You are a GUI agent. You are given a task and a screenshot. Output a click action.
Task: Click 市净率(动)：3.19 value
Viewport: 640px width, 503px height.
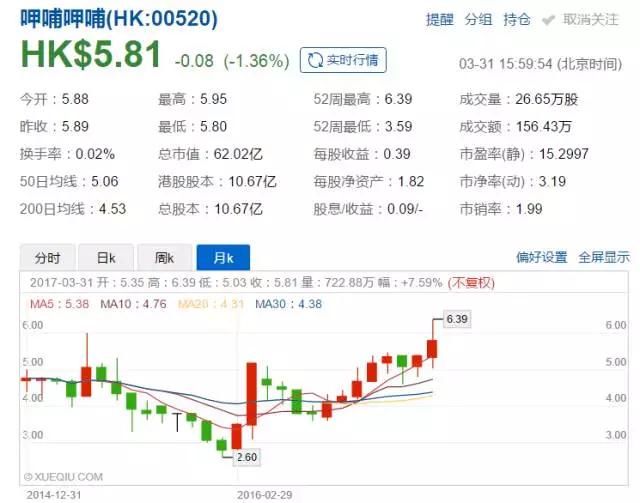click(513, 181)
